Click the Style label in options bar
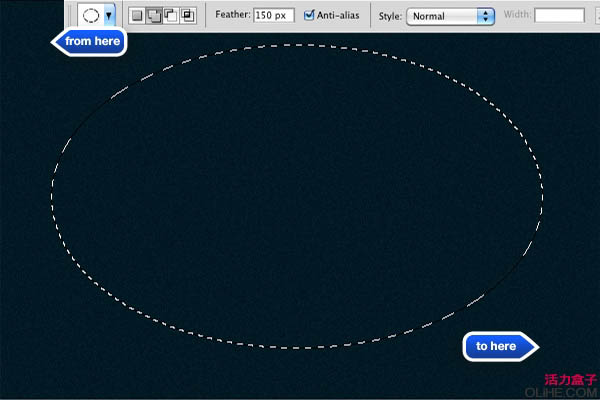Viewport: 600px width, 400px height. click(x=389, y=16)
